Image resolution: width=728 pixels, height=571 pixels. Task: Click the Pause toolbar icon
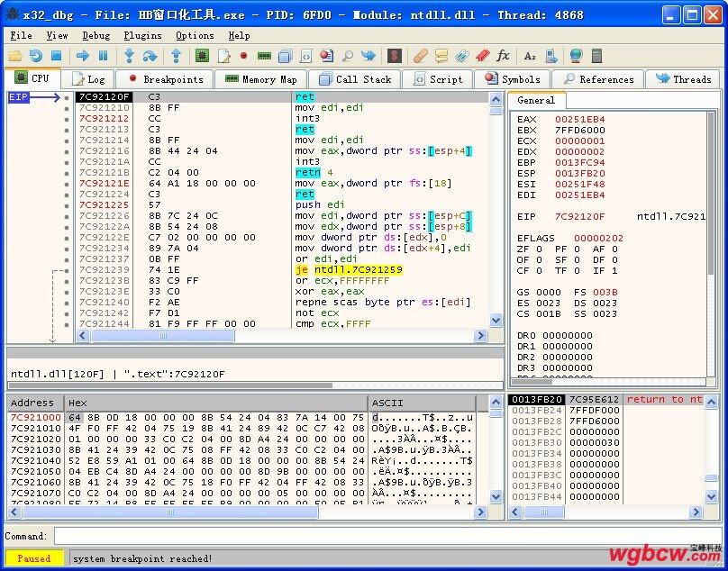click(x=103, y=56)
